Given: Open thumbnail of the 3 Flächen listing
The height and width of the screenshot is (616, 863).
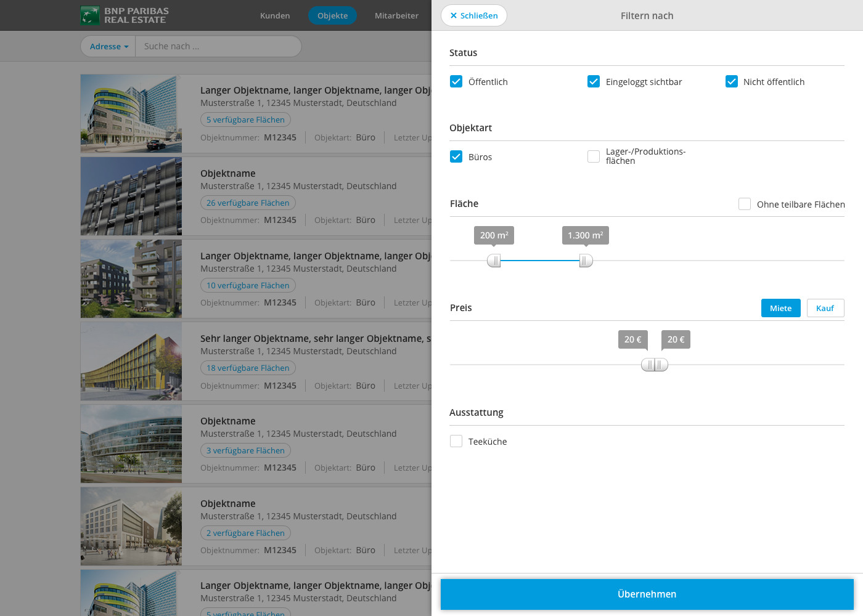Looking at the screenshot, I should 131,444.
